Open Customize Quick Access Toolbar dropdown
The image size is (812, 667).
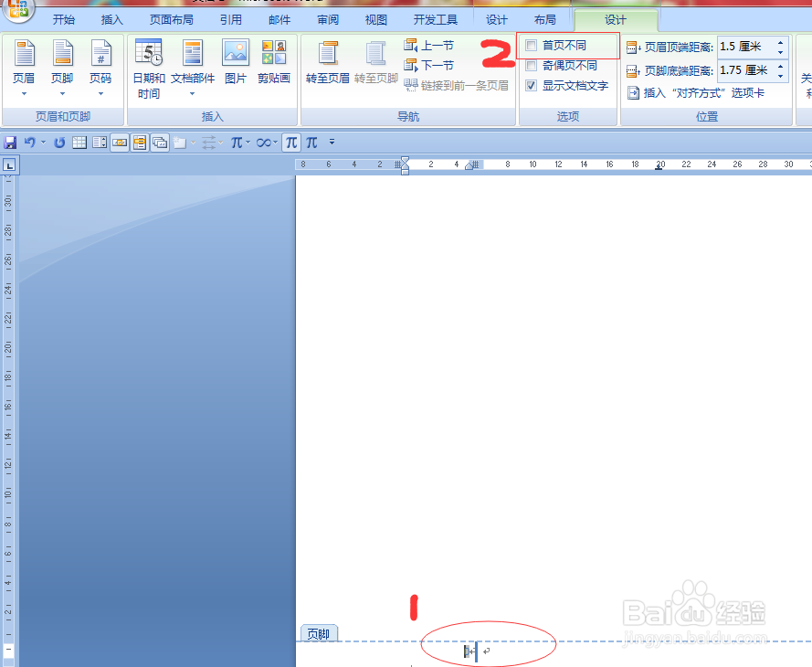(x=332, y=142)
